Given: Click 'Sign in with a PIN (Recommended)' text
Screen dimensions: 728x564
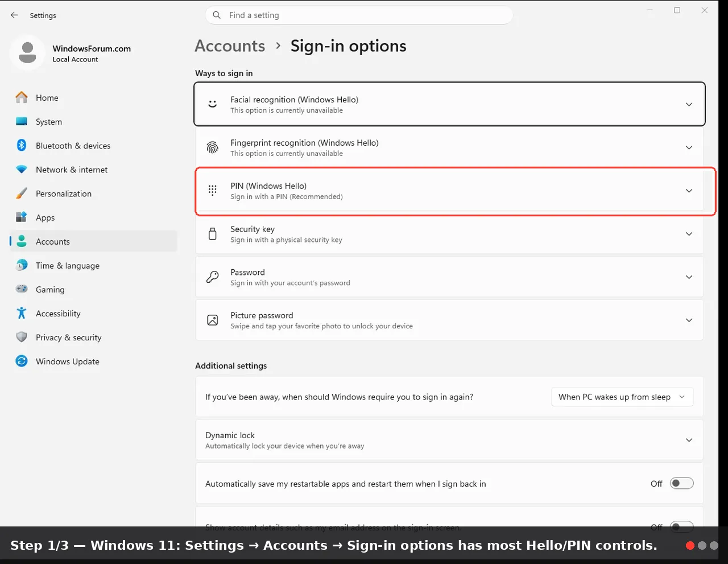Looking at the screenshot, I should tap(287, 197).
